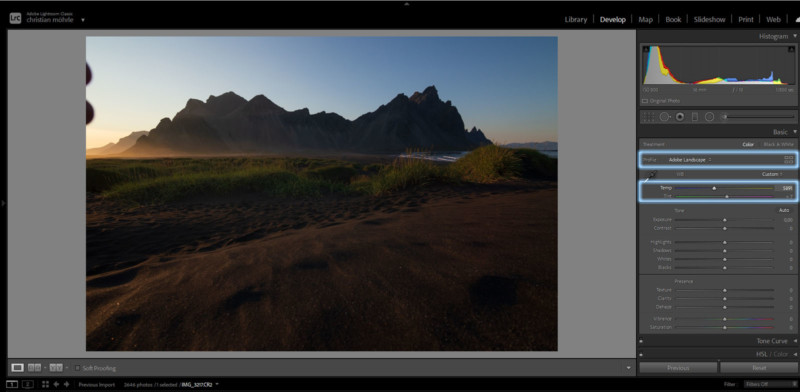The width and height of the screenshot is (800, 392).
Task: Switch to Loupe view icon
Action: click(x=17, y=368)
